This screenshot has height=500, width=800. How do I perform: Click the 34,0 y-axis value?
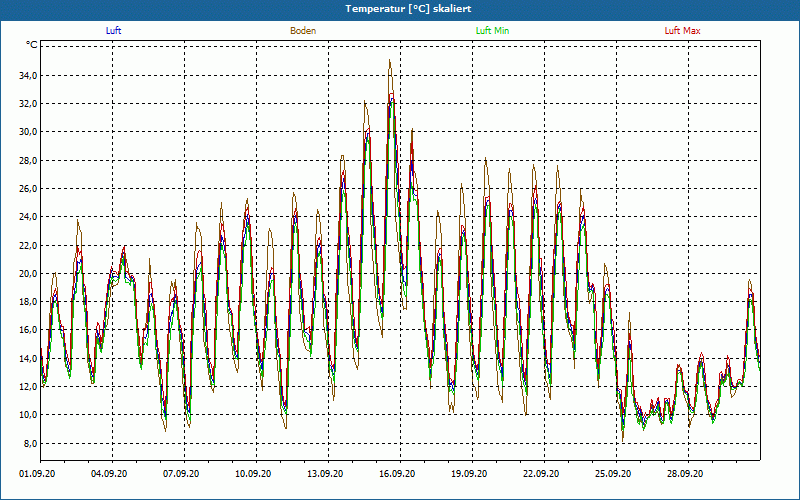tap(27, 76)
